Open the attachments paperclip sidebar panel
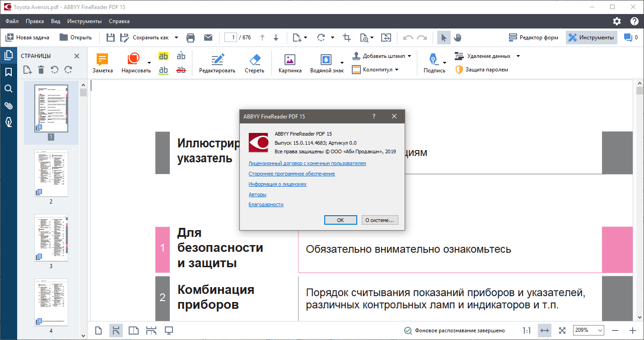Viewport: 644px width, 340px height. pos(8,105)
